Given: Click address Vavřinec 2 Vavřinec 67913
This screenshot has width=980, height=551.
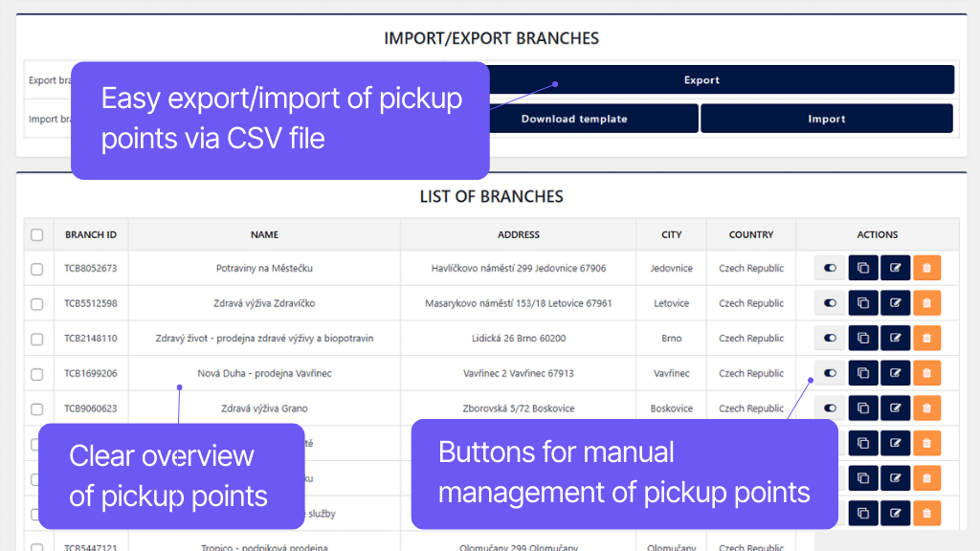Looking at the screenshot, I should coord(518,373).
